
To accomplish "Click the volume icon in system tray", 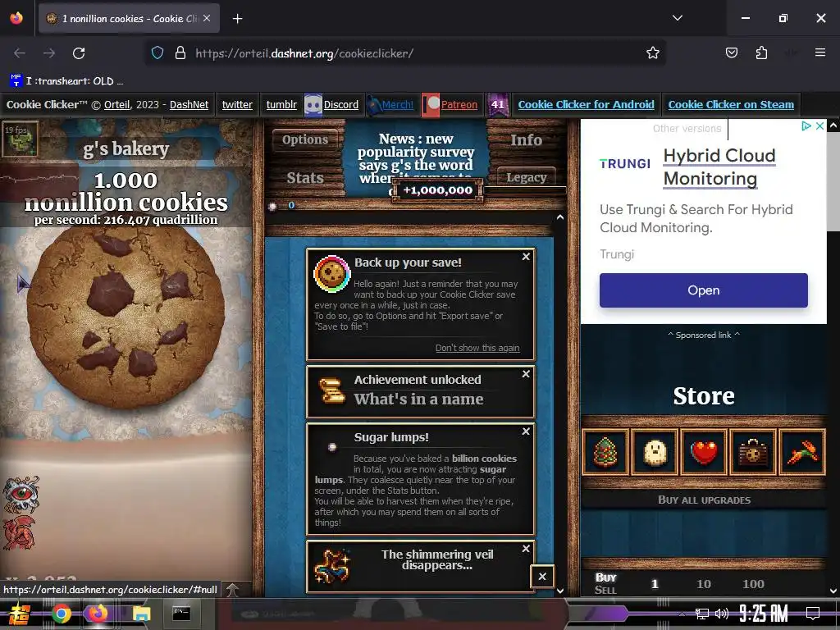I will tap(722, 614).
